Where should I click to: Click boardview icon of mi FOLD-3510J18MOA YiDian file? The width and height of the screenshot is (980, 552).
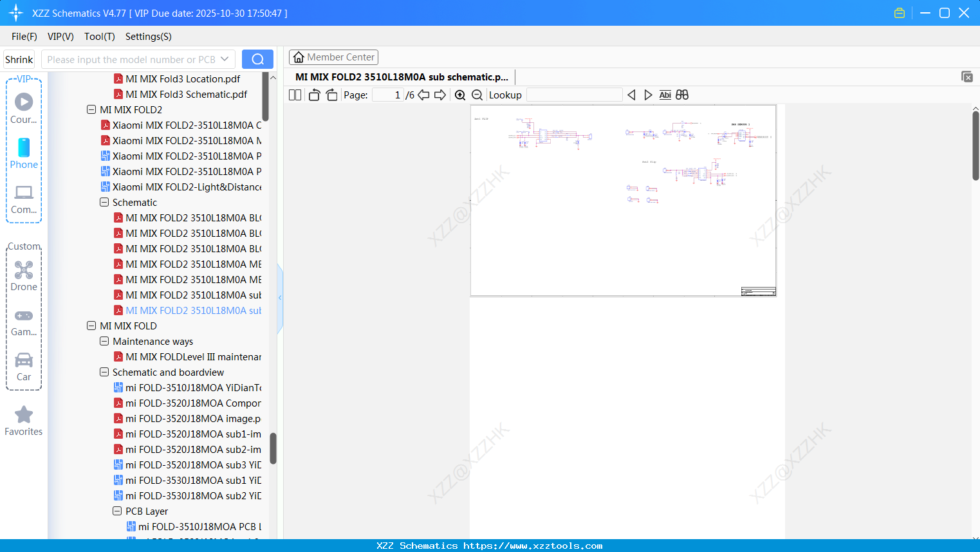pos(118,387)
